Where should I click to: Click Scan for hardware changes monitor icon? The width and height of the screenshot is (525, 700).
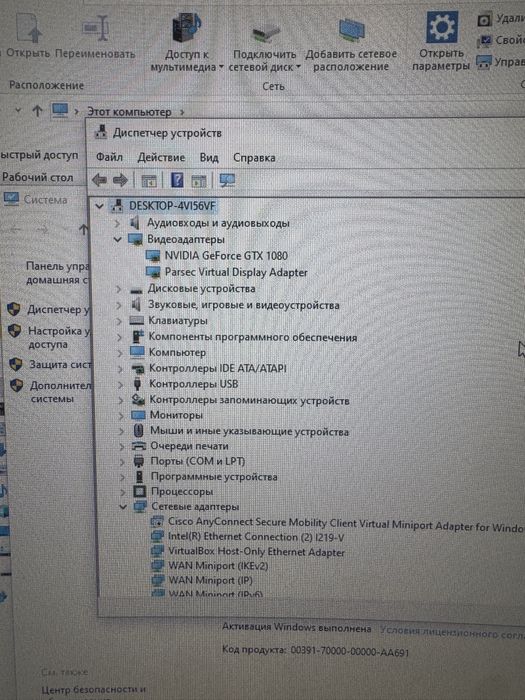coord(227,180)
